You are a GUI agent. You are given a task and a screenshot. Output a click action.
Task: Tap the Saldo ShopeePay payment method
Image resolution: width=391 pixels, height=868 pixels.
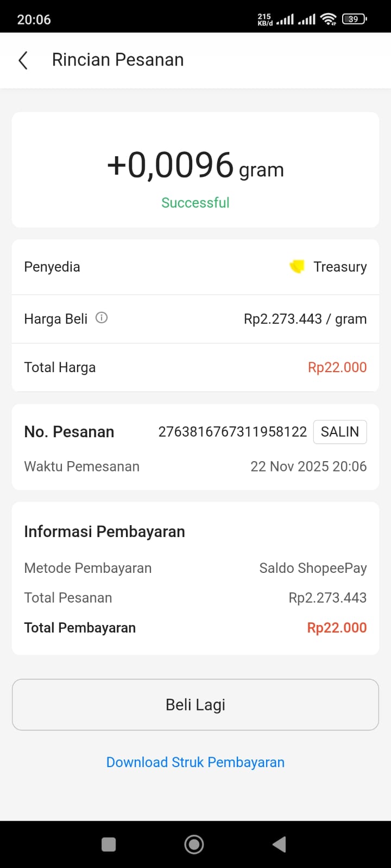point(313,568)
